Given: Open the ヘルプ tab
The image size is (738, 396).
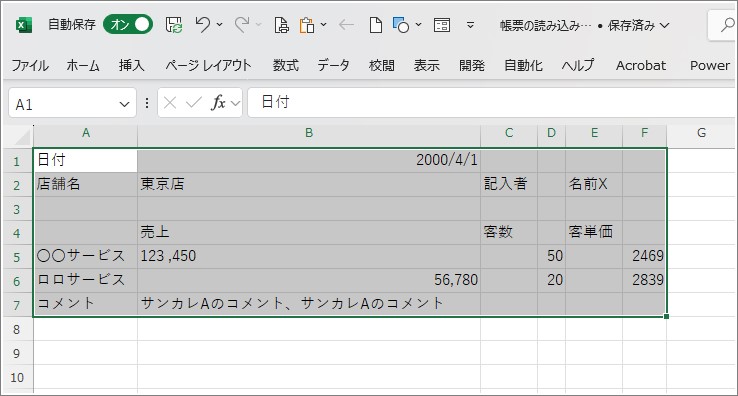Looking at the screenshot, I should [x=578, y=65].
